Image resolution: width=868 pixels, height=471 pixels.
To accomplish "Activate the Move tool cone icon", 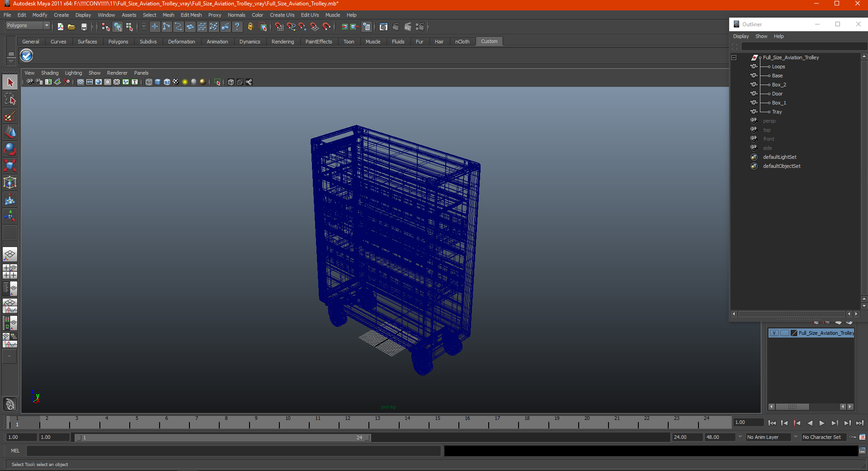I will point(10,132).
